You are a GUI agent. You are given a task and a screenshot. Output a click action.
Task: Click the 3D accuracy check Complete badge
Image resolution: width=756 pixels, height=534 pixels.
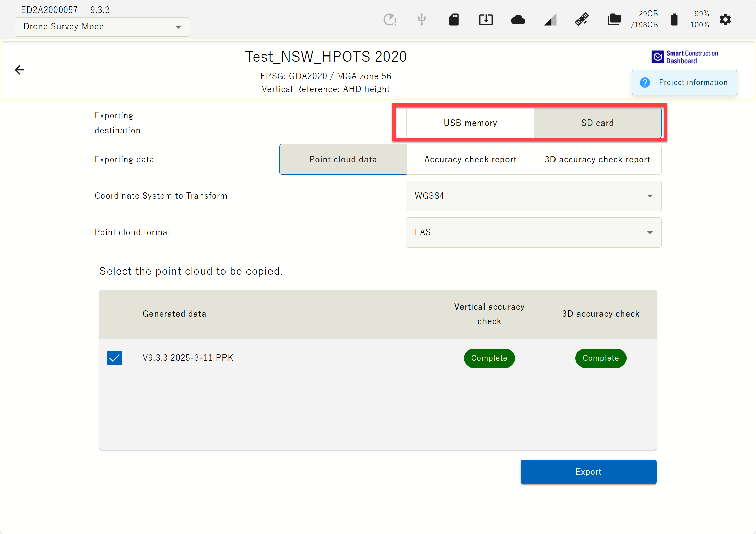coord(600,358)
